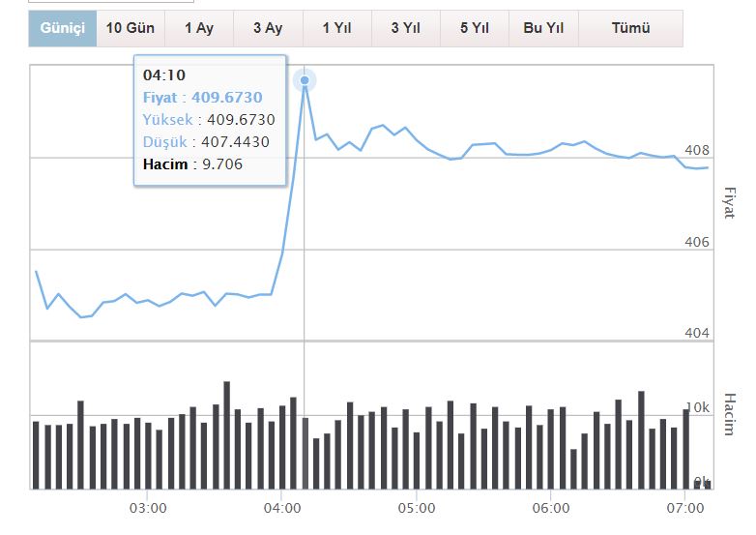Click the 408 price axis label
The image size is (756, 535).
tap(697, 151)
